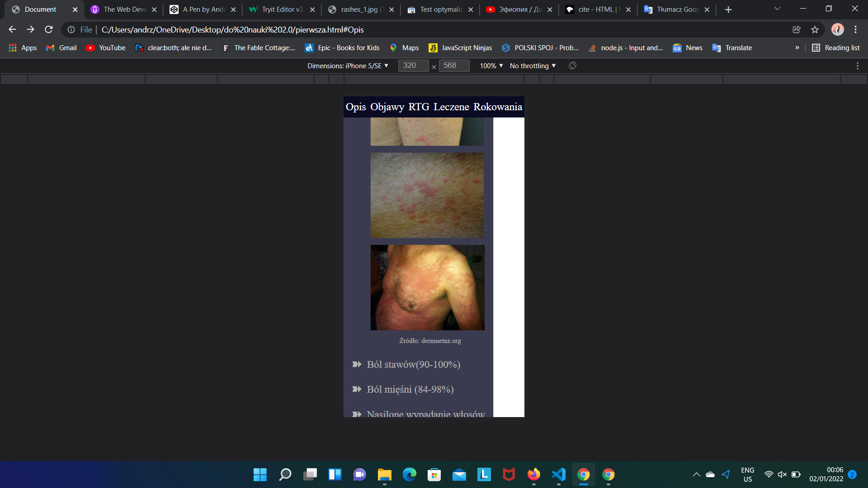Open node.js - Input bookmark
The height and width of the screenshot is (488, 868).
626,48
